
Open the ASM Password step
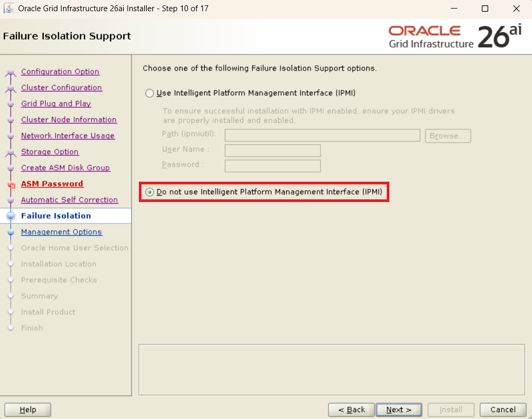click(x=52, y=184)
